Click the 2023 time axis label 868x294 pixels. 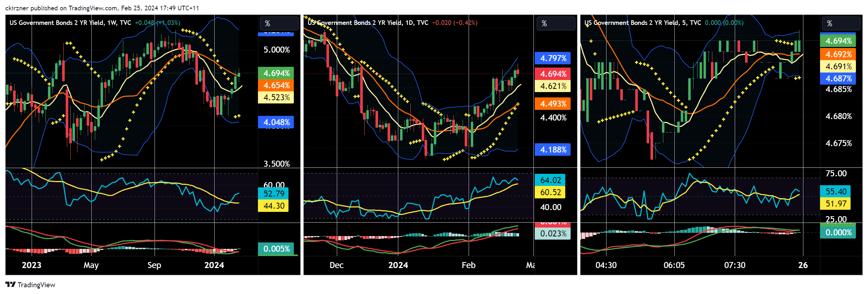32,265
